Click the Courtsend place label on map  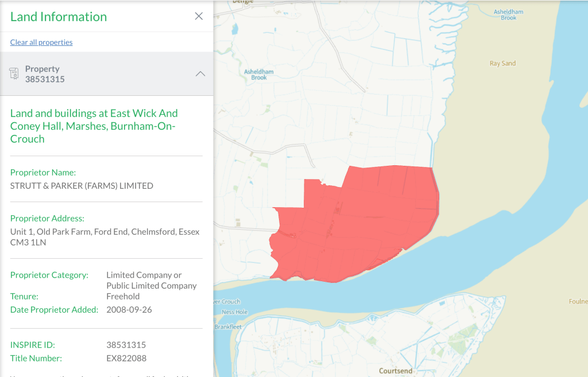[395, 371]
